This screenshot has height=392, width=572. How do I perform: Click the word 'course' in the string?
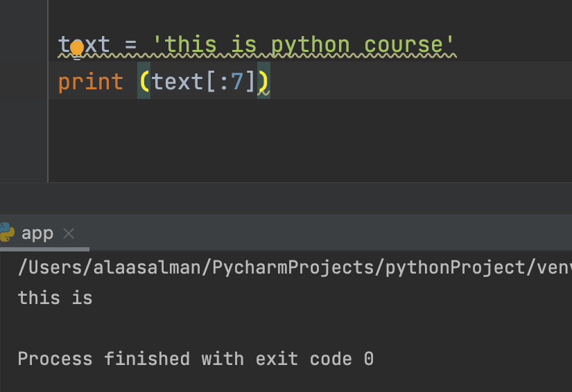click(x=404, y=46)
